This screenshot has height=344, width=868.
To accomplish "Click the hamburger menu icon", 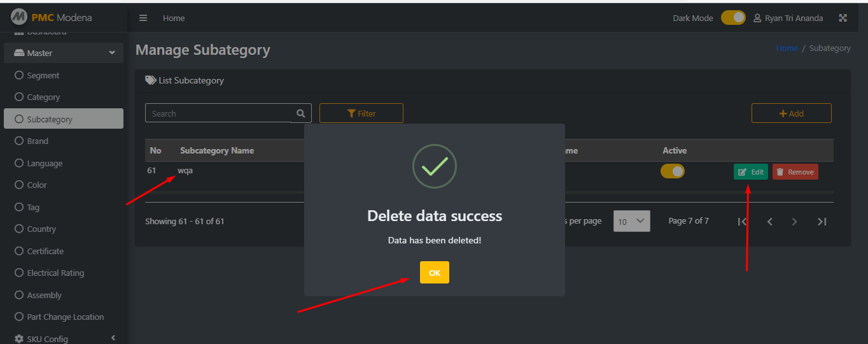I will tap(143, 18).
